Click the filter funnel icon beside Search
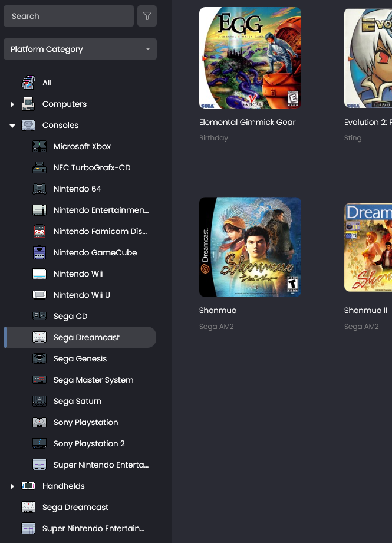The width and height of the screenshot is (392, 543). (147, 17)
